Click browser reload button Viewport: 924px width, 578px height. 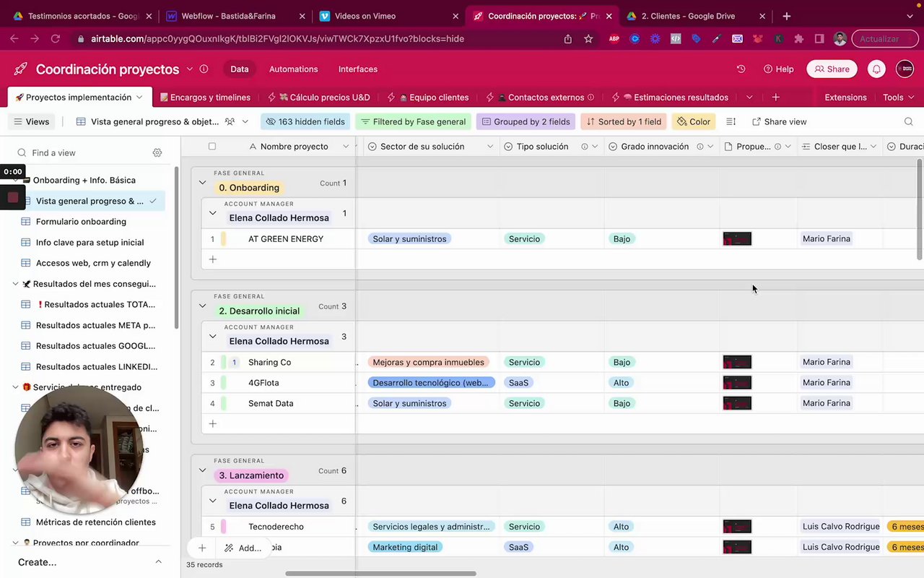[55, 39]
